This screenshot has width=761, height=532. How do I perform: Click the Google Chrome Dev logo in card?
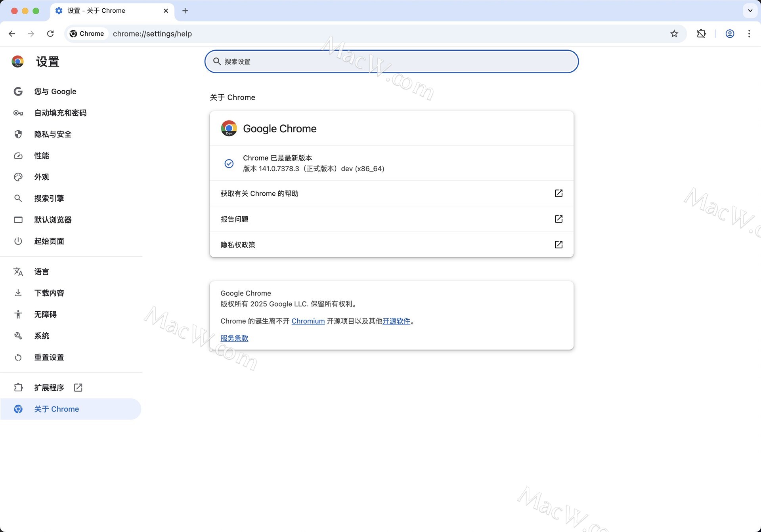pos(229,128)
